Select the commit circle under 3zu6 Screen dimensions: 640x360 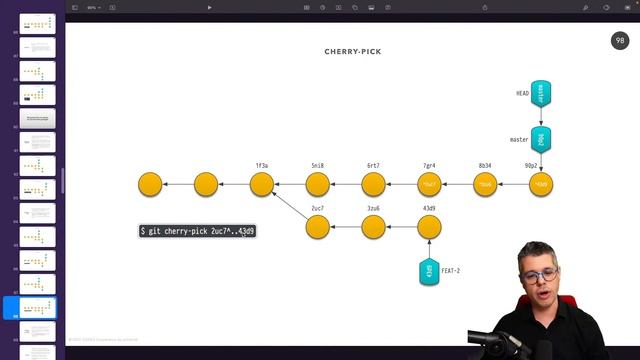[x=373, y=227]
